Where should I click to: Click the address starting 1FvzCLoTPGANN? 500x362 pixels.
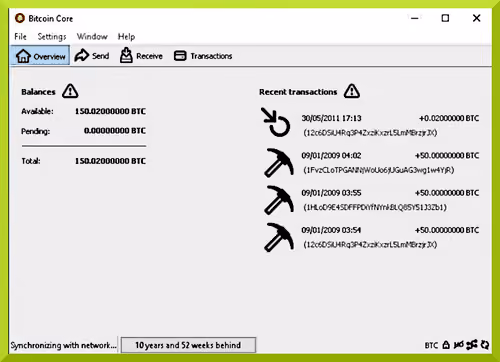pyautogui.click(x=379, y=170)
